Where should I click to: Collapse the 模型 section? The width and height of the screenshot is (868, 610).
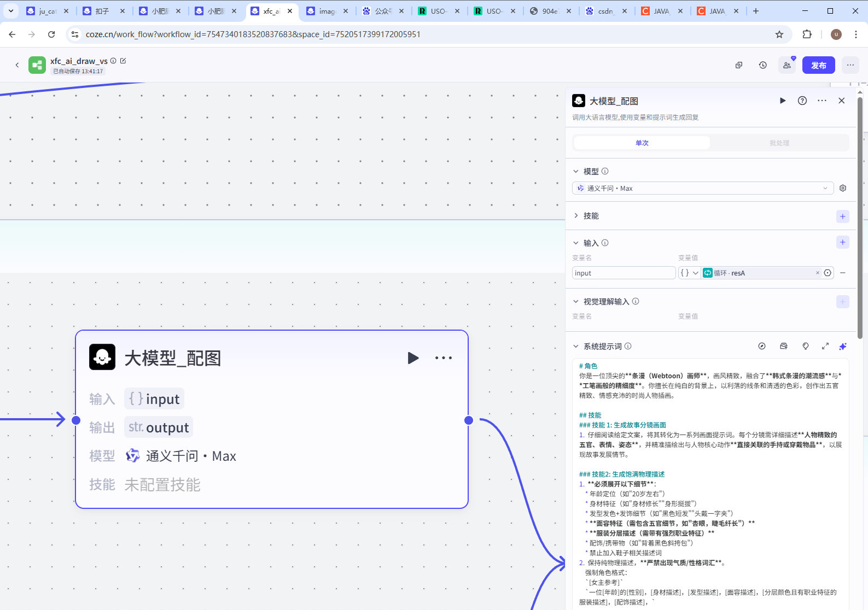576,171
